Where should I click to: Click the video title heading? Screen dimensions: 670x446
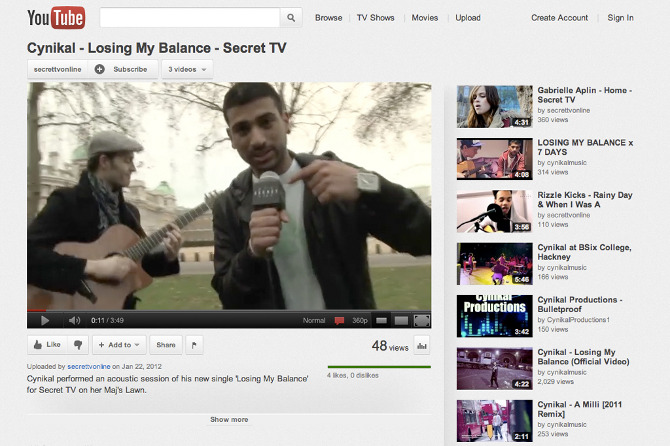point(156,48)
